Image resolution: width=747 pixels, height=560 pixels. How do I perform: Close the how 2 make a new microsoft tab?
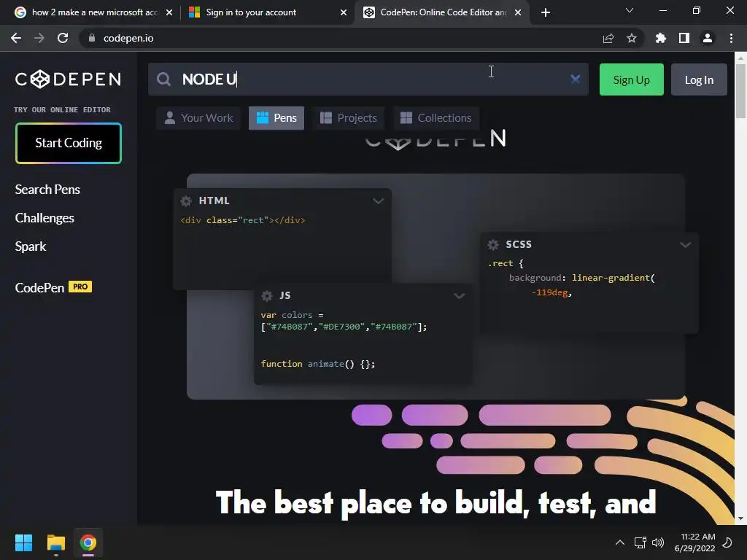click(x=169, y=12)
